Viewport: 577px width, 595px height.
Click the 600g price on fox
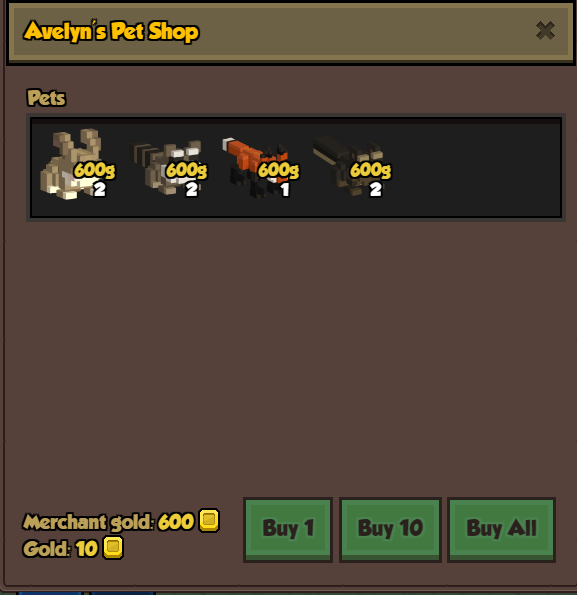[x=278, y=170]
